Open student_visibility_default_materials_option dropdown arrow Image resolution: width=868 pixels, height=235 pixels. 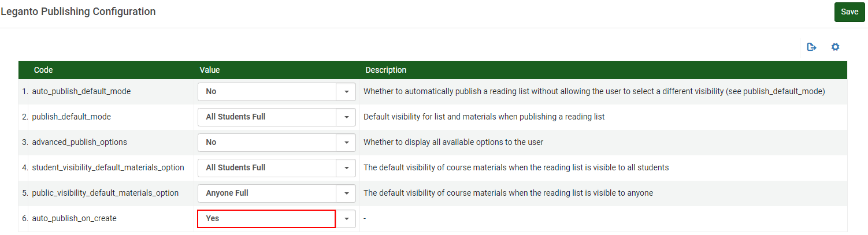click(346, 168)
